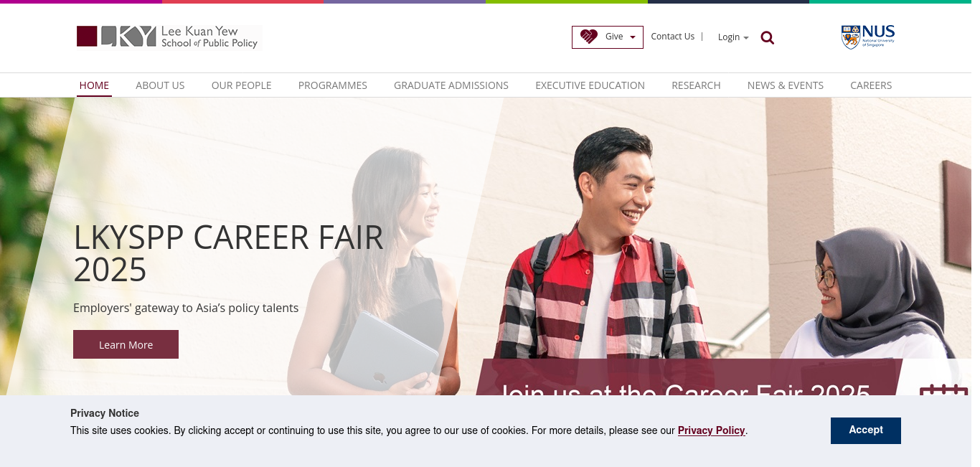
Task: Open NEWS & EVENTS section
Action: (786, 85)
